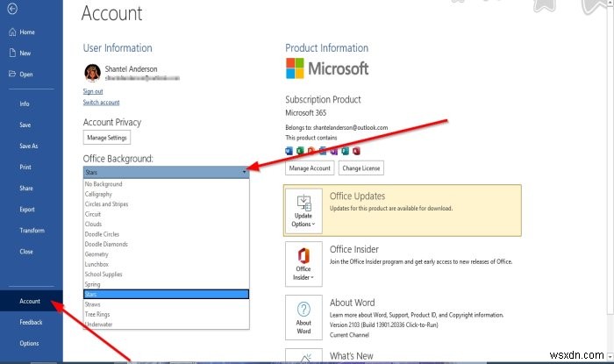Choose Geometry background option
Image resolution: width=614 pixels, height=364 pixels.
pyautogui.click(x=167, y=254)
